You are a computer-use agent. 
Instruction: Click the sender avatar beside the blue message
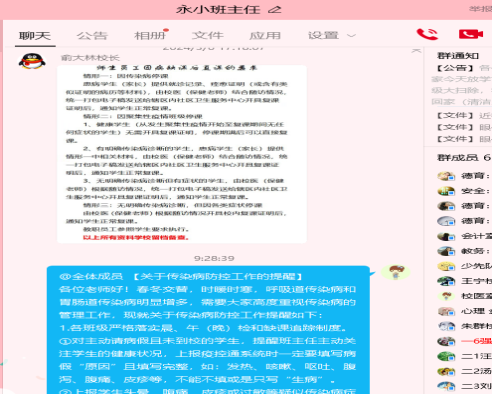395,272
